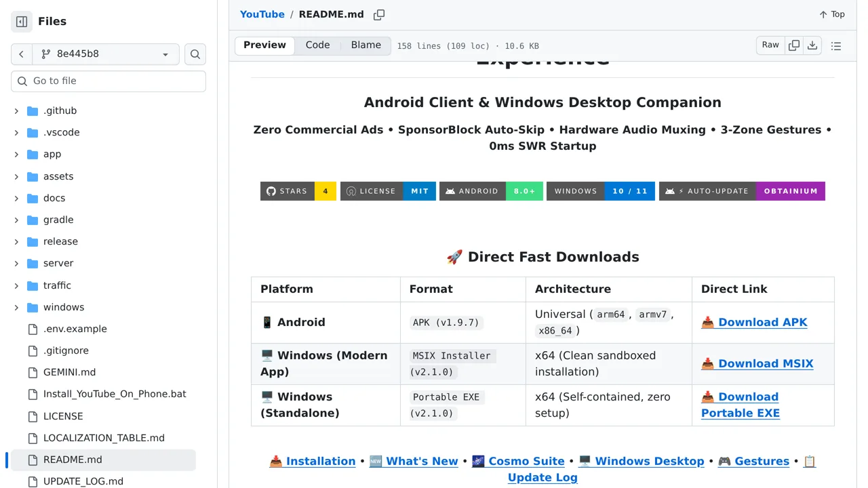
Task: Switch to the Blame tab
Action: click(366, 45)
